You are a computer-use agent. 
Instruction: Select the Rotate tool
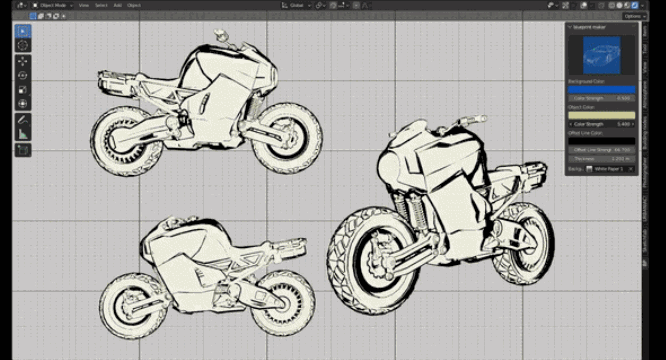coord(23,76)
